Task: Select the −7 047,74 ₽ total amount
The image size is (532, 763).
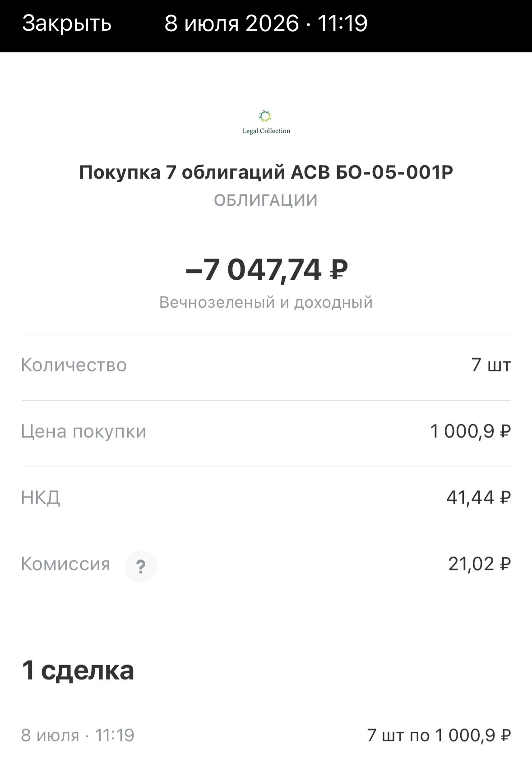Action: pos(266,269)
